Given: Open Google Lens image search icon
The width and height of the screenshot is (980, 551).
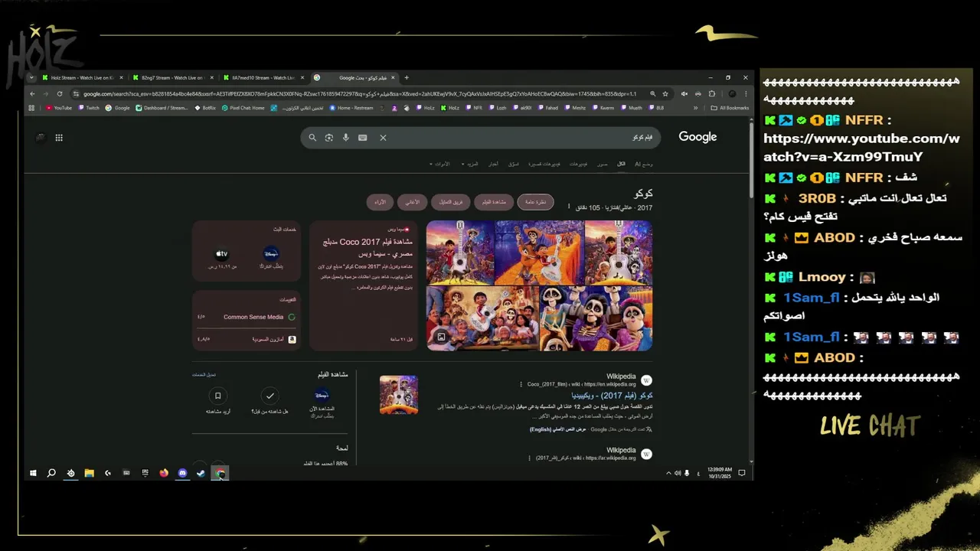Looking at the screenshot, I should pos(329,138).
